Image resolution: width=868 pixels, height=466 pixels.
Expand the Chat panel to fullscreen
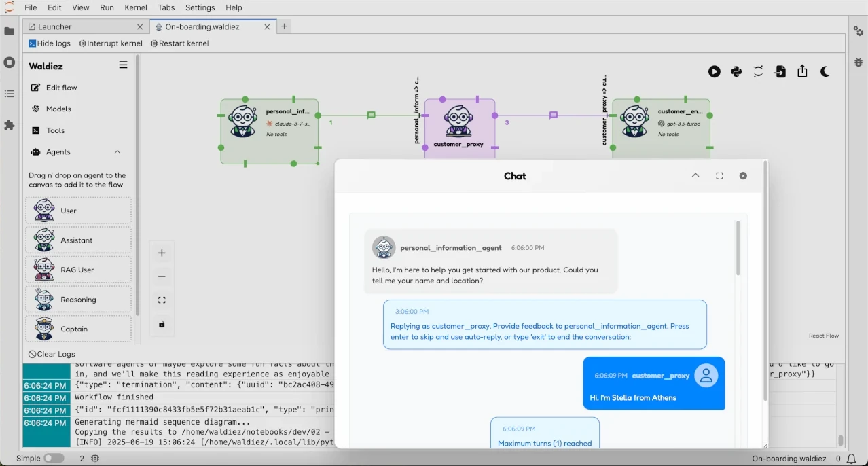tap(719, 176)
